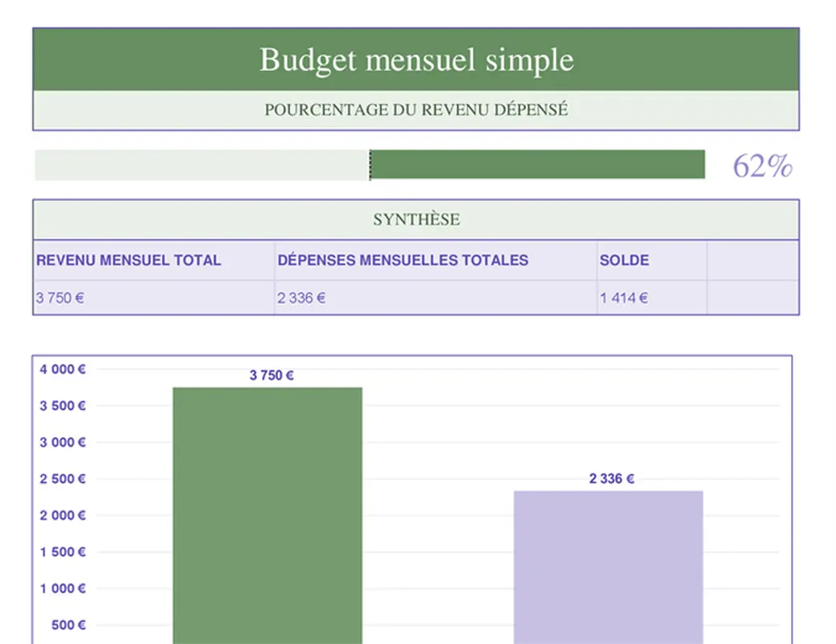Screen dimensions: 836x644
Task: Click the POURCENTAGE DU REVENU DÉPENSÉ subtitle
Action: tap(416, 110)
